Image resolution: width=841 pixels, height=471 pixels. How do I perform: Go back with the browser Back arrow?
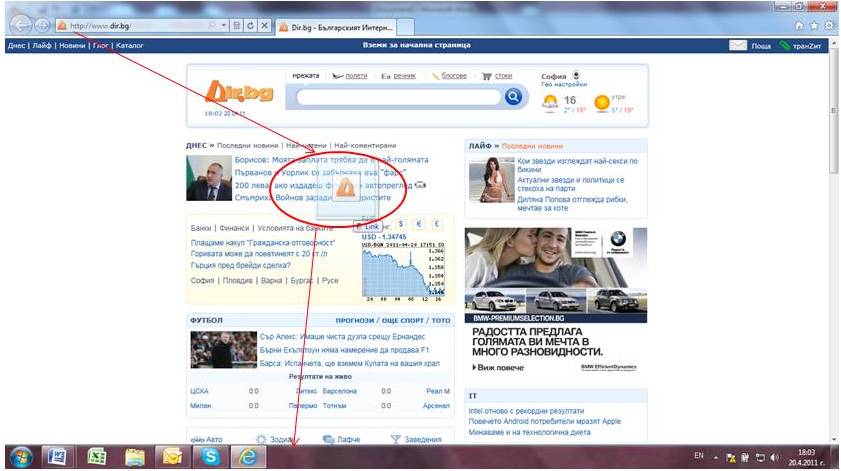pos(21,25)
